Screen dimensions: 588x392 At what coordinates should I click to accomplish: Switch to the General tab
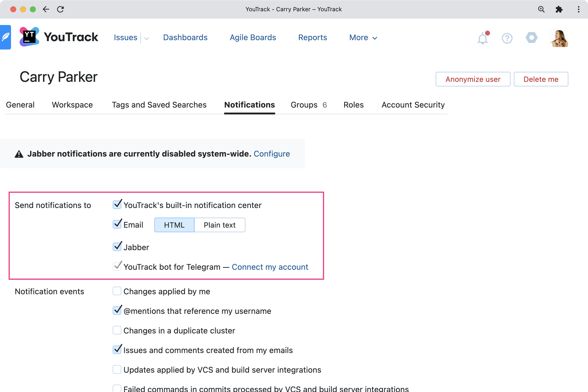click(x=20, y=105)
